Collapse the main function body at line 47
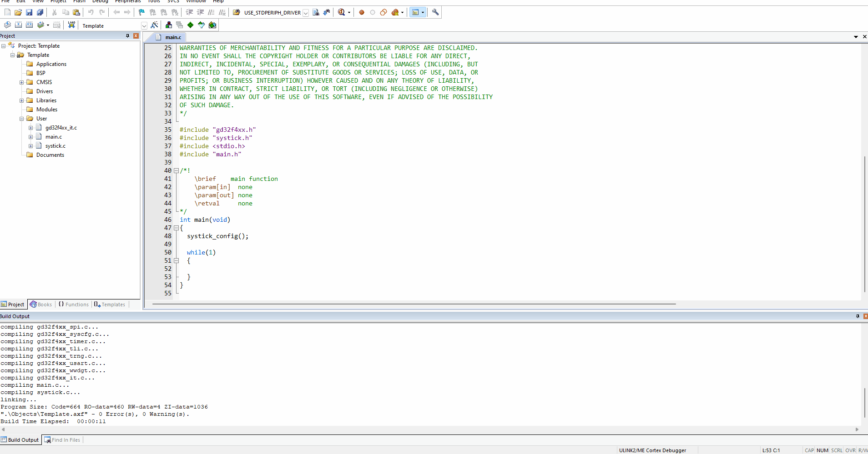 coord(176,228)
